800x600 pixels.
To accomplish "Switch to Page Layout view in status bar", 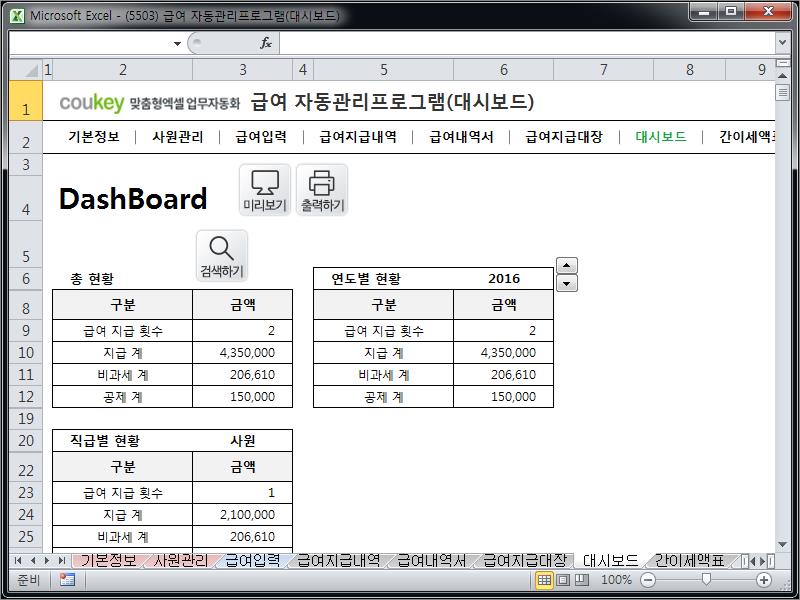I will tap(563, 580).
